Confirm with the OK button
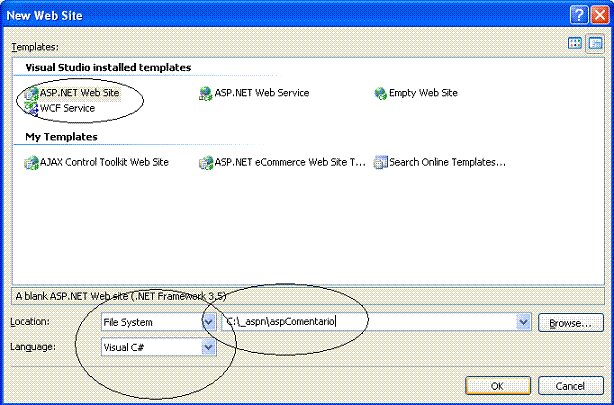614x405 pixels. coord(498,386)
